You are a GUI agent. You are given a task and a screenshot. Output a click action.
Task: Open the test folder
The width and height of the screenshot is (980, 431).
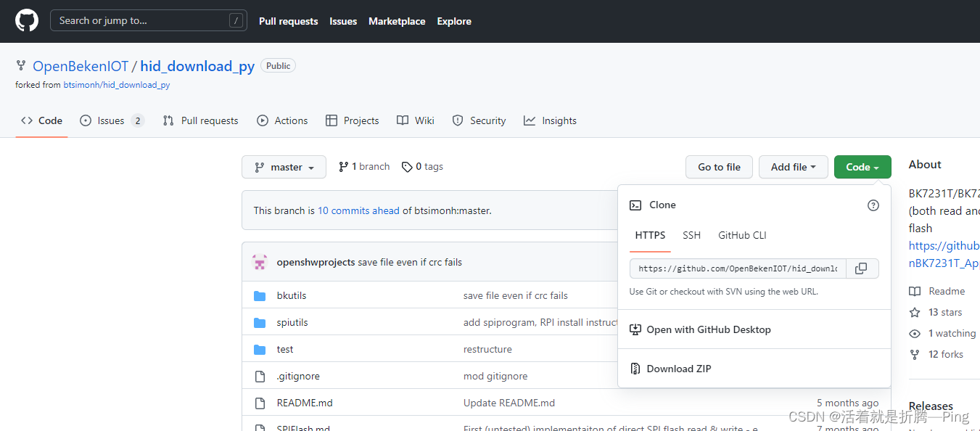(x=285, y=349)
